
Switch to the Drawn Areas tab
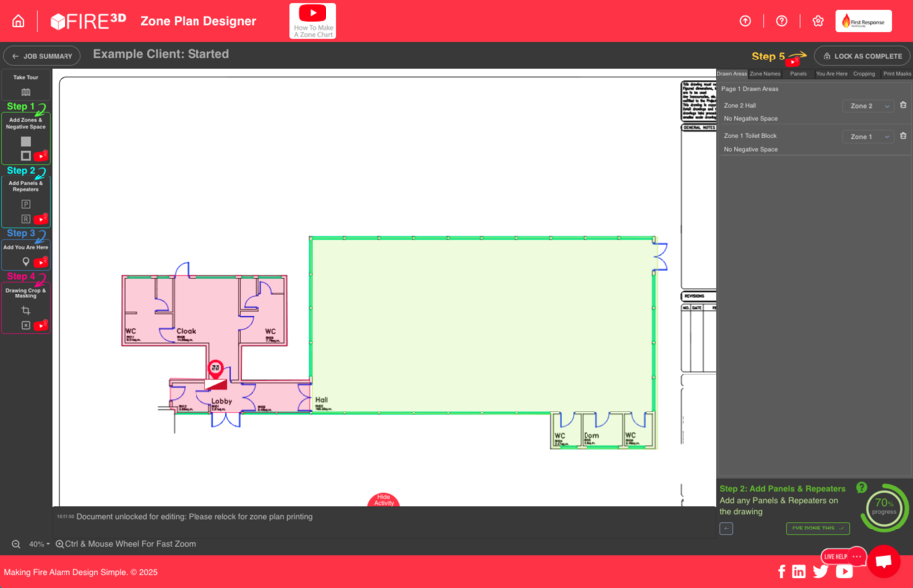[x=732, y=73]
